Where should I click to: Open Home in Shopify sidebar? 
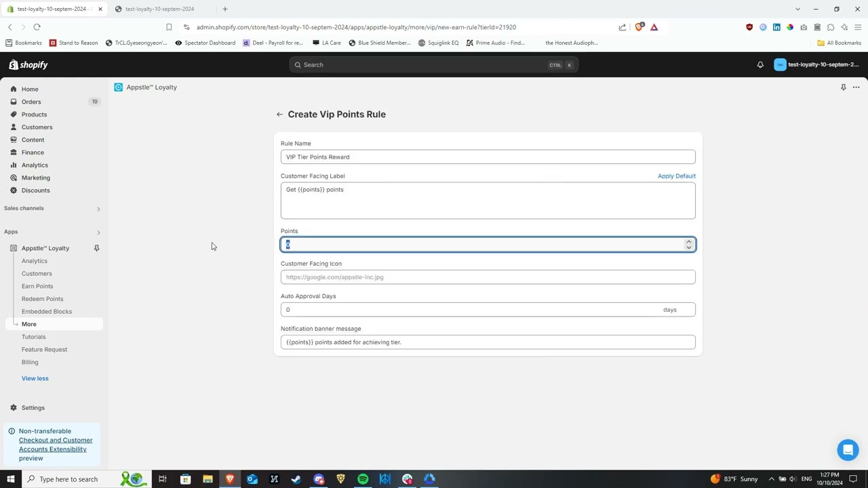pyautogui.click(x=30, y=89)
